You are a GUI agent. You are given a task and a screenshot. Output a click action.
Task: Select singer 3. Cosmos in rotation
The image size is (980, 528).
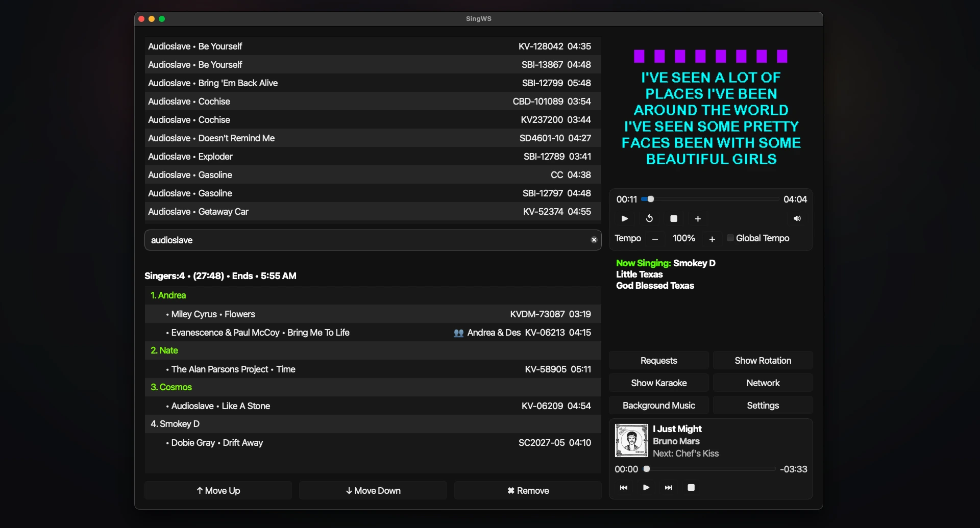(171, 387)
